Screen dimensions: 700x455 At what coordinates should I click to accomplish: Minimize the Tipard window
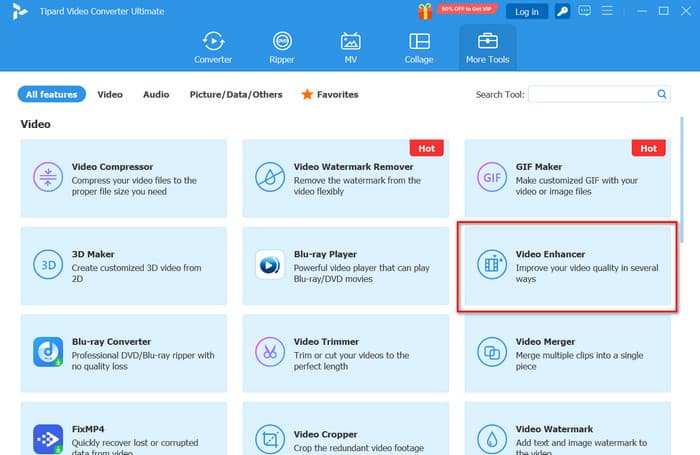point(642,11)
